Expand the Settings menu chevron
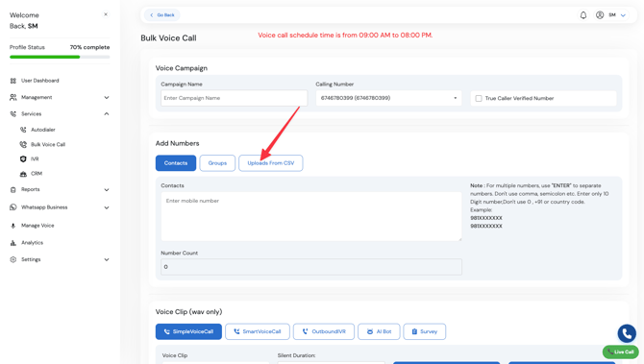This screenshot has width=644, height=364. [107, 259]
